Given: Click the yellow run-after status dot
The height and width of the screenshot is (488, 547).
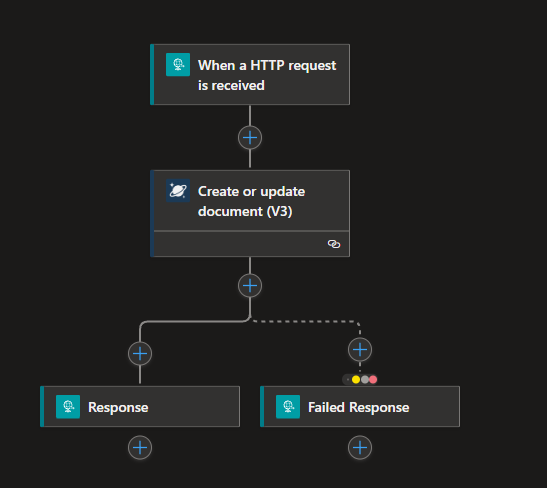Looking at the screenshot, I should pos(356,380).
